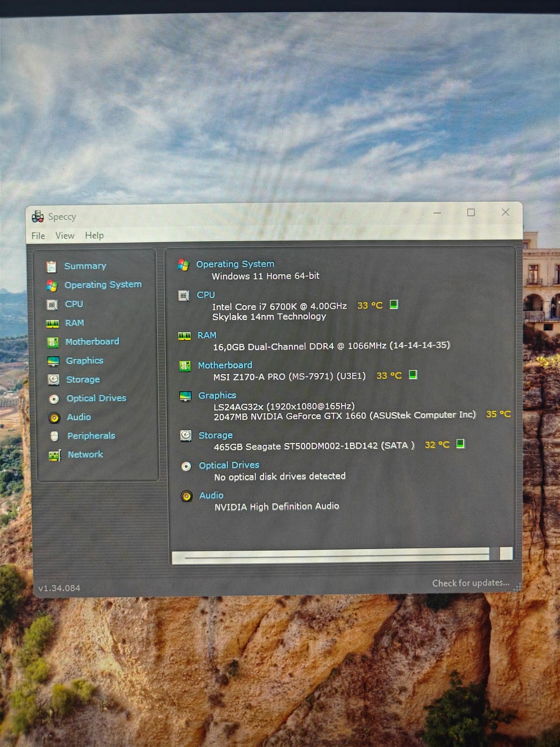The image size is (560, 747).
Task: Select Summary in the sidebar
Action: [85, 266]
